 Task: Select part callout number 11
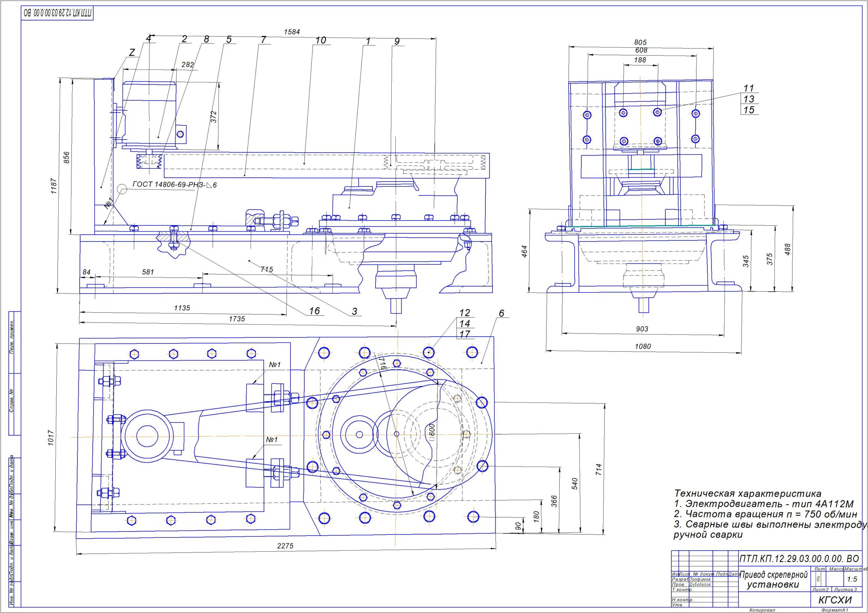(x=749, y=88)
